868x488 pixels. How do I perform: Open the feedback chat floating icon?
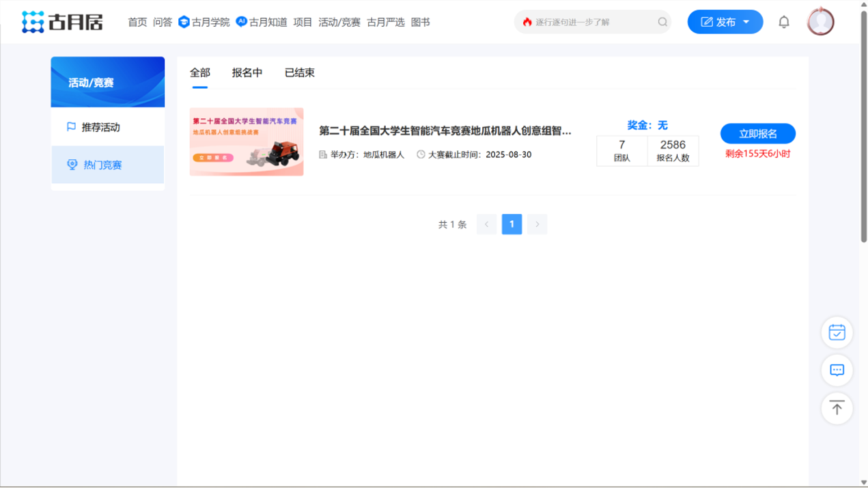[837, 370]
